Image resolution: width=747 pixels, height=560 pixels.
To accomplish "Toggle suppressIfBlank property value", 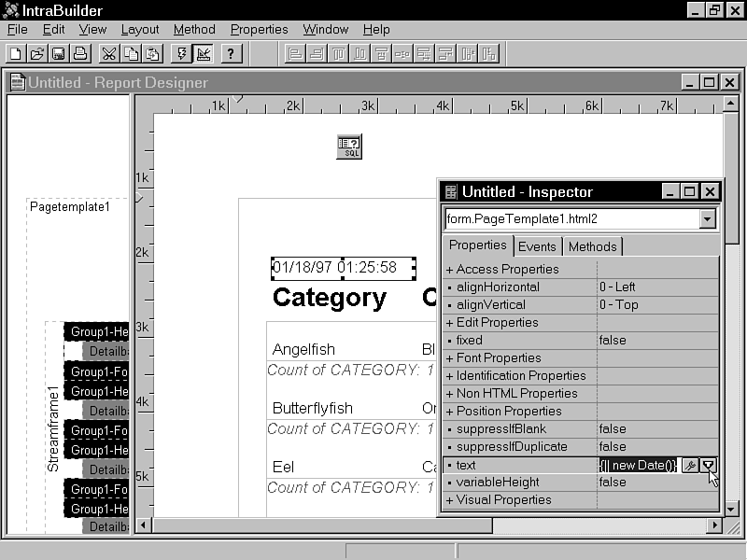I will 657,429.
